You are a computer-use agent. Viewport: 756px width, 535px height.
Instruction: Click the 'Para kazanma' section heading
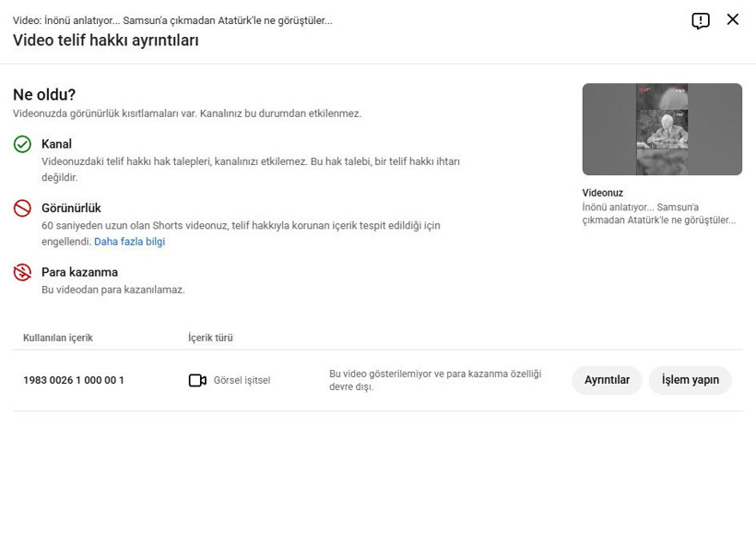[x=79, y=272]
